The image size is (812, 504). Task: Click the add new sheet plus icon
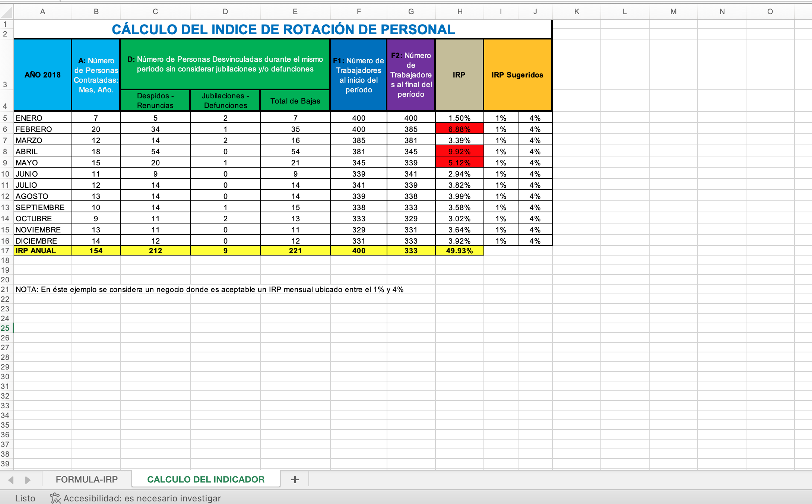coord(295,479)
